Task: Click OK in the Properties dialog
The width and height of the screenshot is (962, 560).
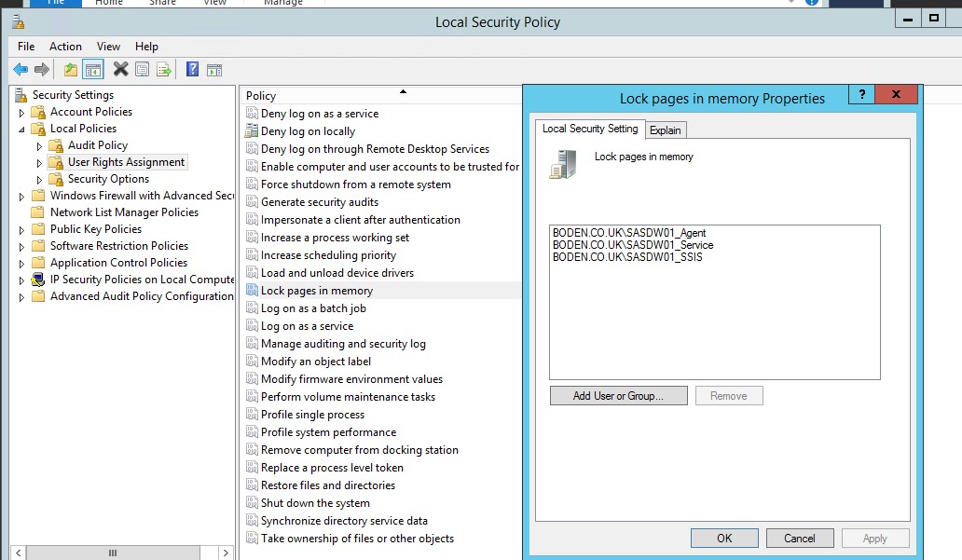Action: [724, 538]
